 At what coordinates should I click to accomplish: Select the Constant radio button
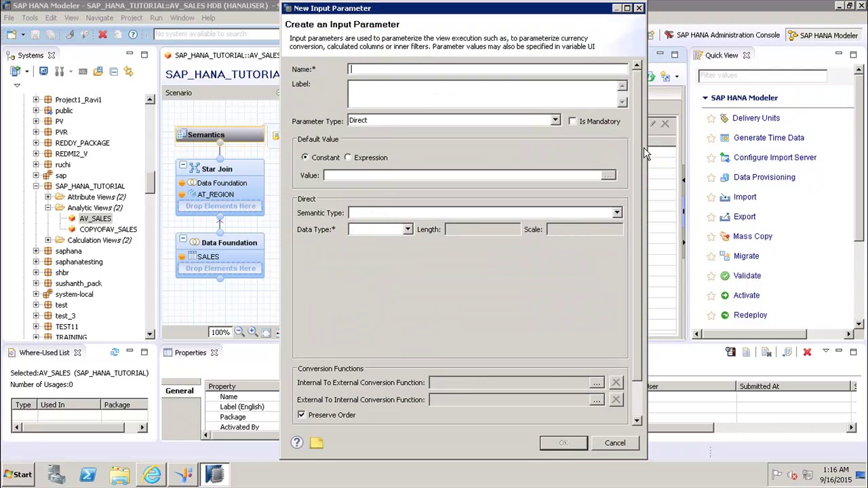pos(304,157)
